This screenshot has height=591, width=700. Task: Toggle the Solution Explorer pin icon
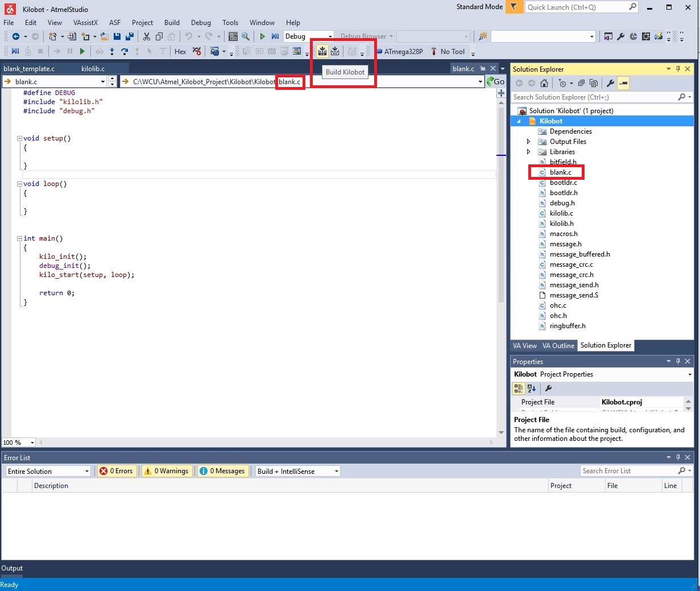pyautogui.click(x=678, y=69)
